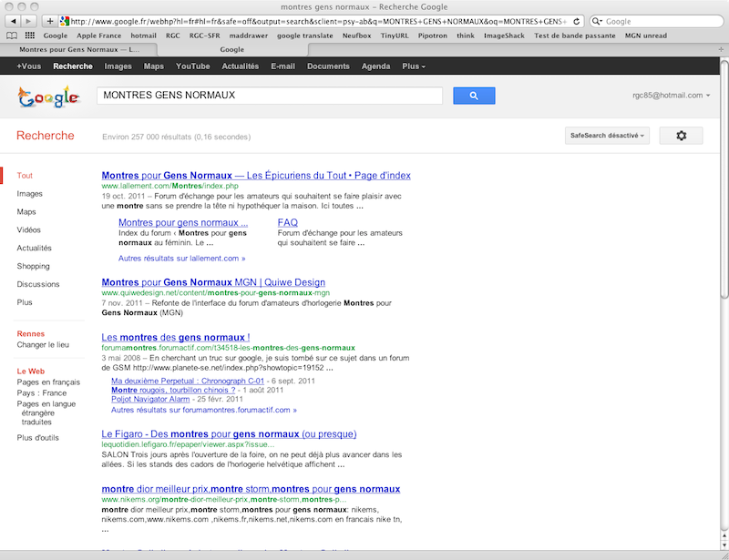This screenshot has height=560, width=729.
Task: Open the Reading List book icon
Action: [x=12, y=36]
